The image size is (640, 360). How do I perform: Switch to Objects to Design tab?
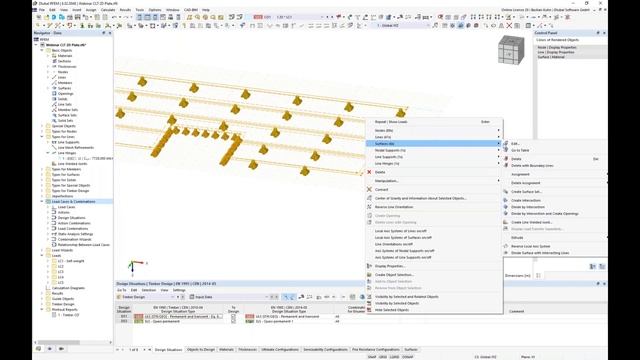click(x=200, y=350)
